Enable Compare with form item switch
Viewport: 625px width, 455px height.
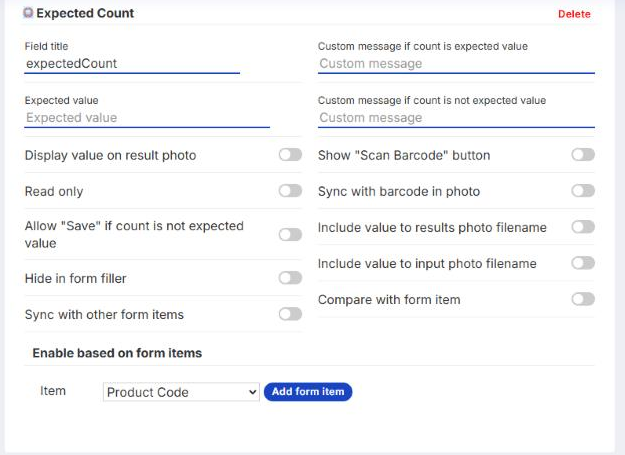point(583,299)
